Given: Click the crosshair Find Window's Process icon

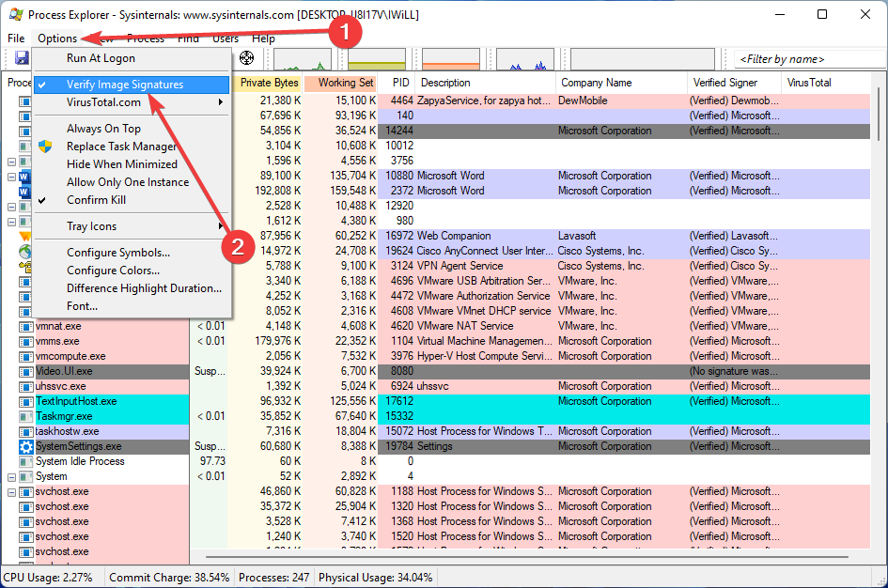Looking at the screenshot, I should coord(246,57).
